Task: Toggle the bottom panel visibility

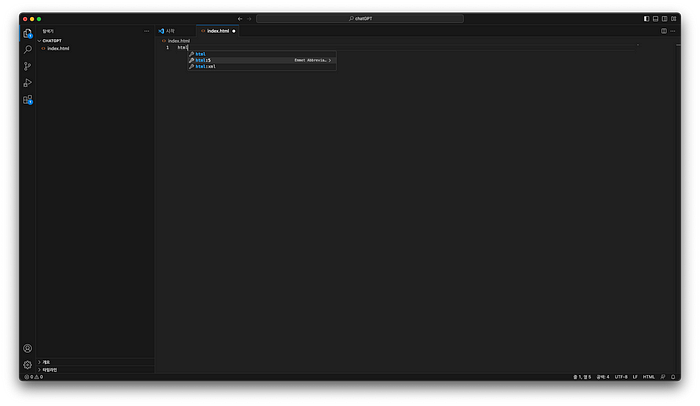Action: 655,18
